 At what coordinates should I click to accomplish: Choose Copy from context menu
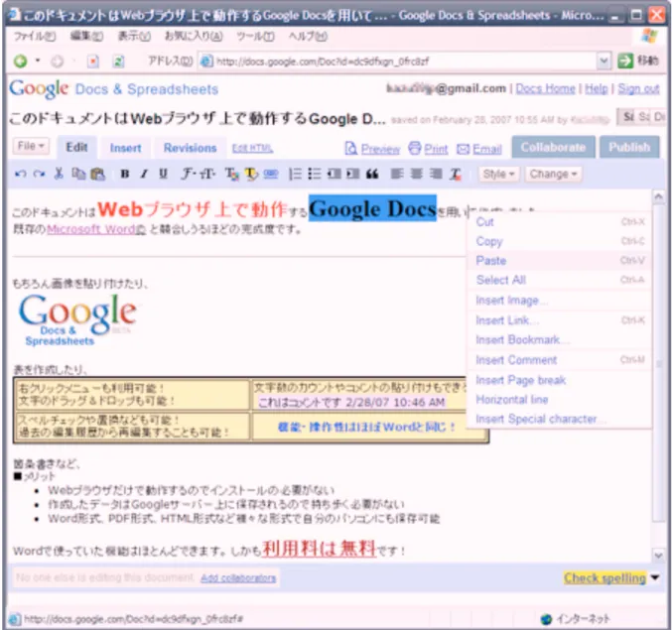pyautogui.click(x=559, y=241)
